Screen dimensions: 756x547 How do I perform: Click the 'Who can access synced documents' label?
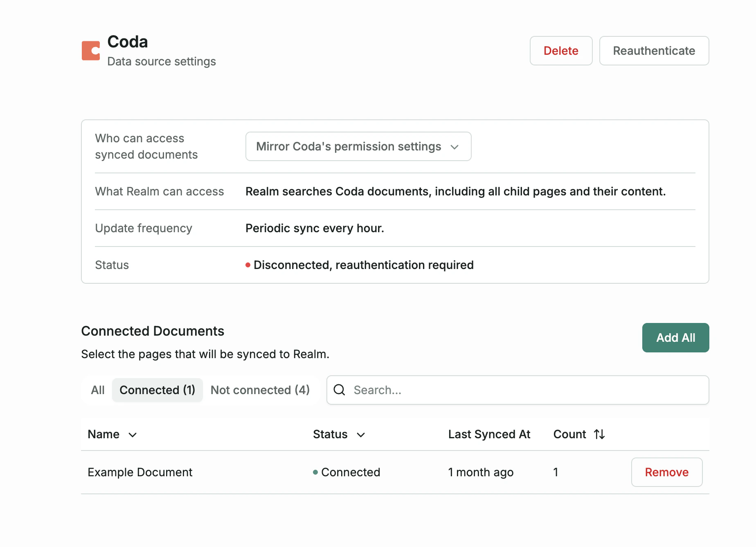coord(146,146)
